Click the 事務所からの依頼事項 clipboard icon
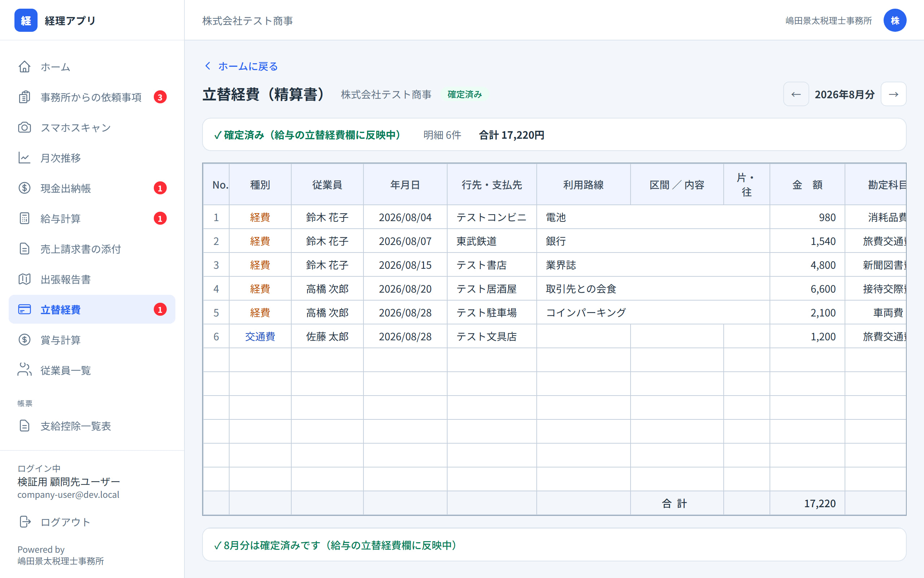Viewport: 924px width, 578px height. pos(25,97)
